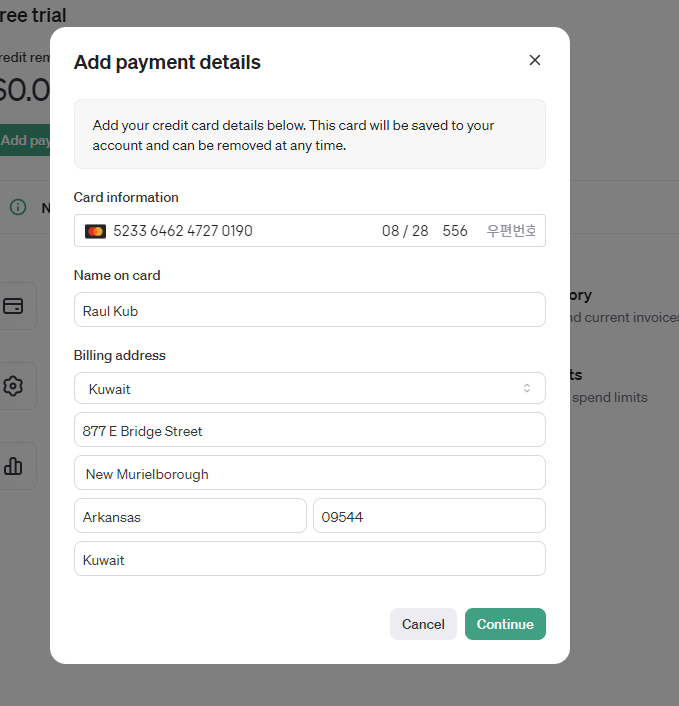This screenshot has width=679, height=706.
Task: Click the 09544 zip code field
Action: [430, 516]
